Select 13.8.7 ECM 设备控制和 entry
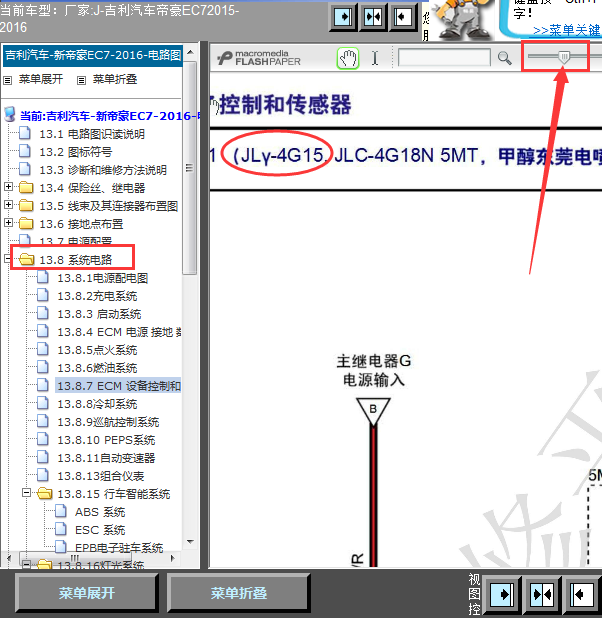The width and height of the screenshot is (602, 618). pos(119,386)
